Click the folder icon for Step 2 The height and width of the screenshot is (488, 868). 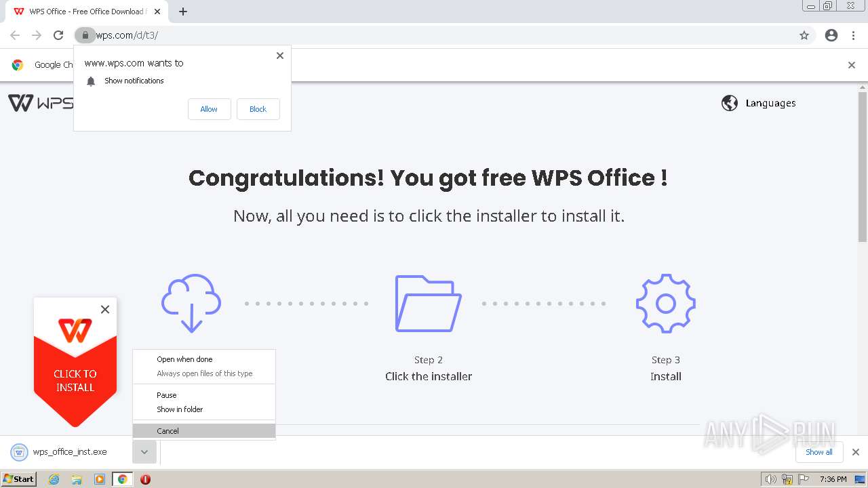tap(429, 303)
